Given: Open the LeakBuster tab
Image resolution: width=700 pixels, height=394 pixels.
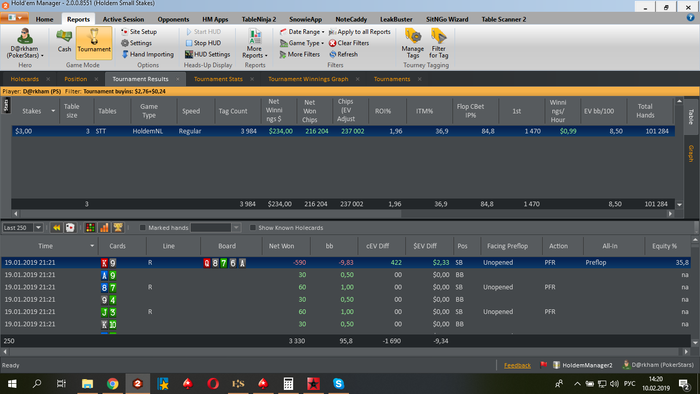Looking at the screenshot, I should pyautogui.click(x=396, y=19).
